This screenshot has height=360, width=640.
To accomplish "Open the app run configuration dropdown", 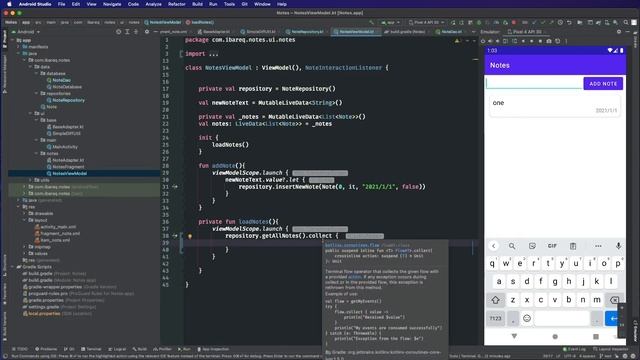I will click(x=391, y=22).
